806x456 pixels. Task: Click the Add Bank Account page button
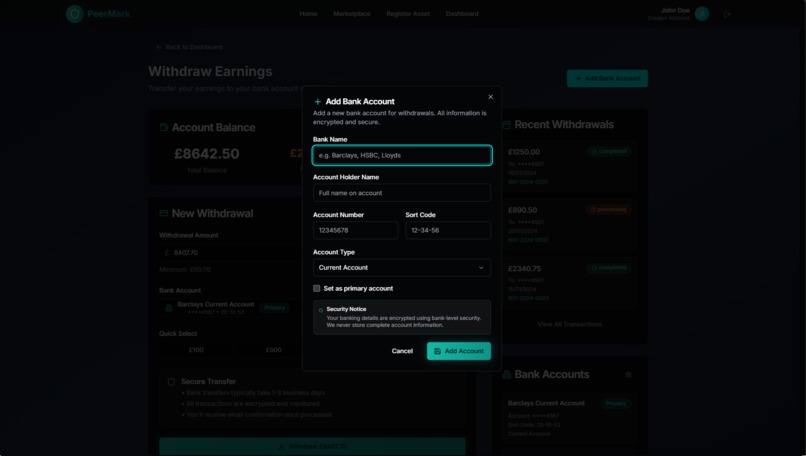click(607, 79)
